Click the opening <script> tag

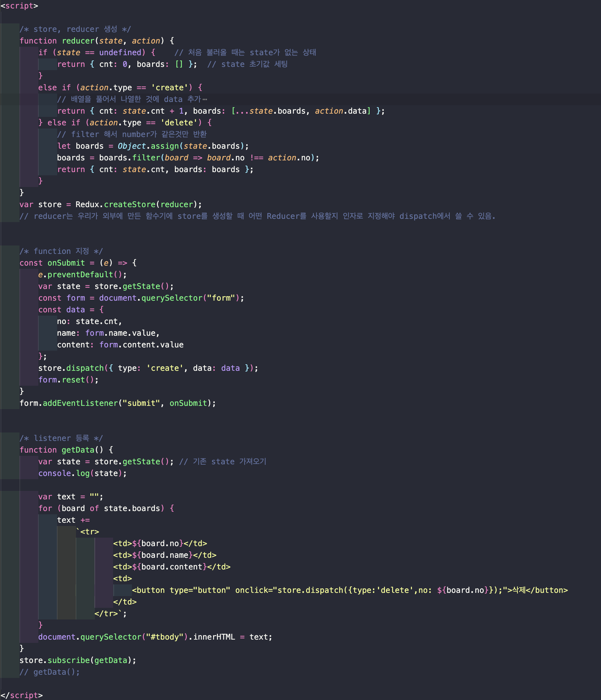point(19,6)
